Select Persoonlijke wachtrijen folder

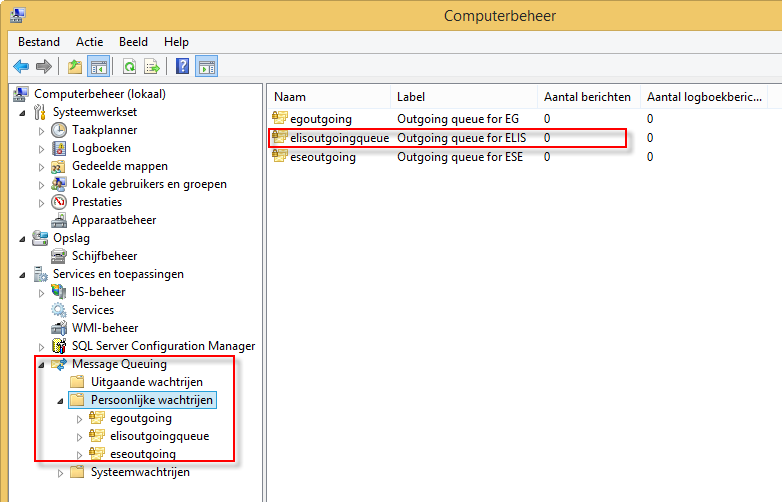pyautogui.click(x=152, y=400)
